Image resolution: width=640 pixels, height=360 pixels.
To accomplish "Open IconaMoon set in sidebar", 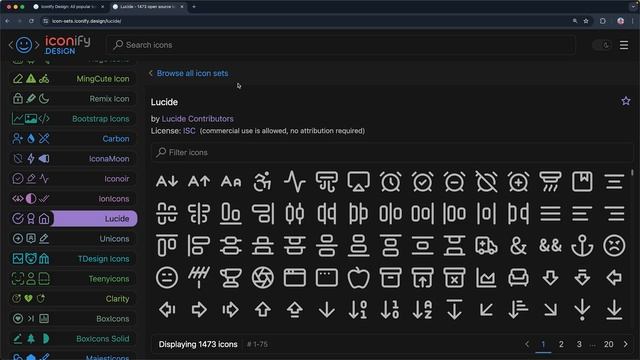I will (x=73, y=159).
